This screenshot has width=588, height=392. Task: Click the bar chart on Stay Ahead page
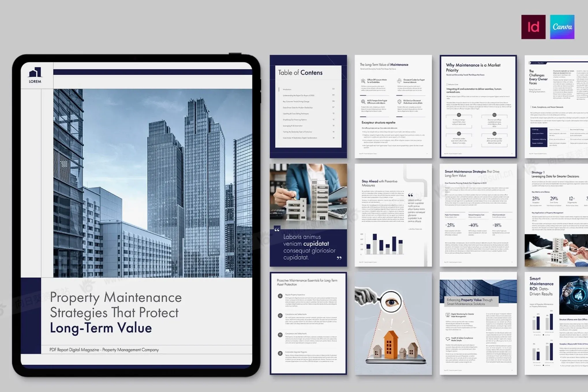(x=382, y=244)
